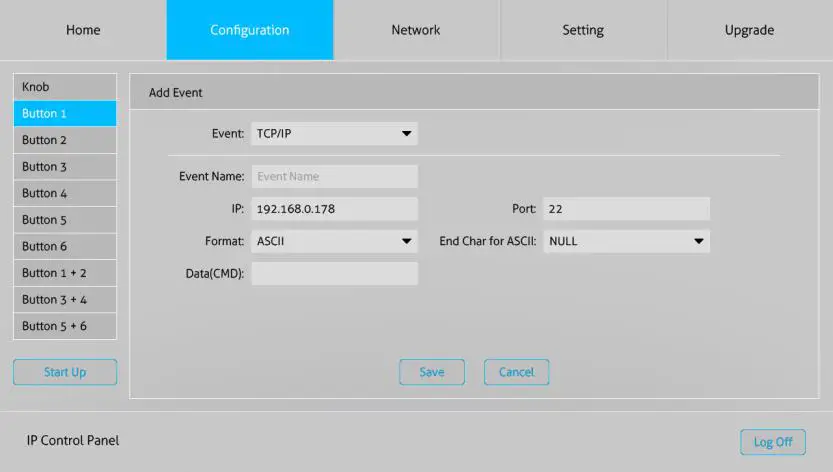Click the Add Event panel header
This screenshot has width=833, height=472.
474,92
